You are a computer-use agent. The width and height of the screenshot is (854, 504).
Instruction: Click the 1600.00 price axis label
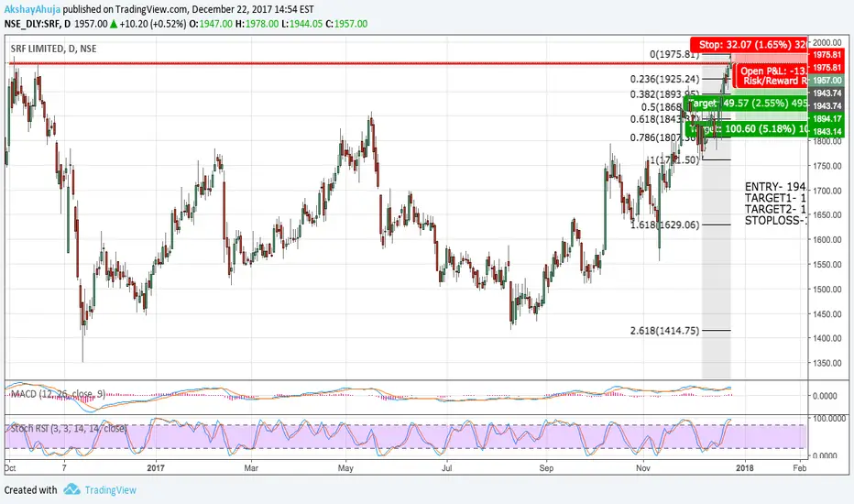pyautogui.click(x=827, y=240)
